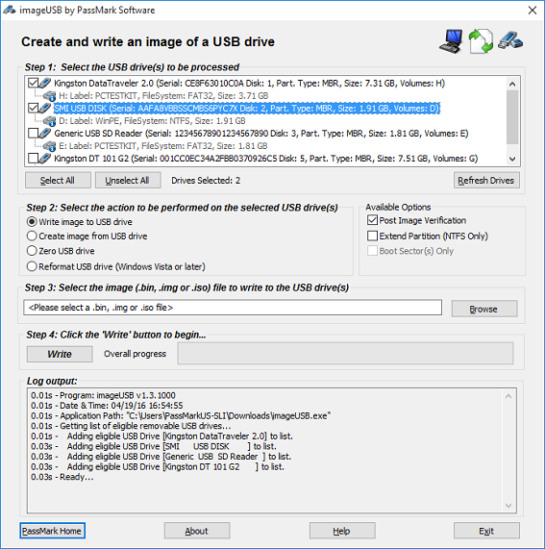Click drive list scroll down arrow
This screenshot has height=549, width=545.
512,159
